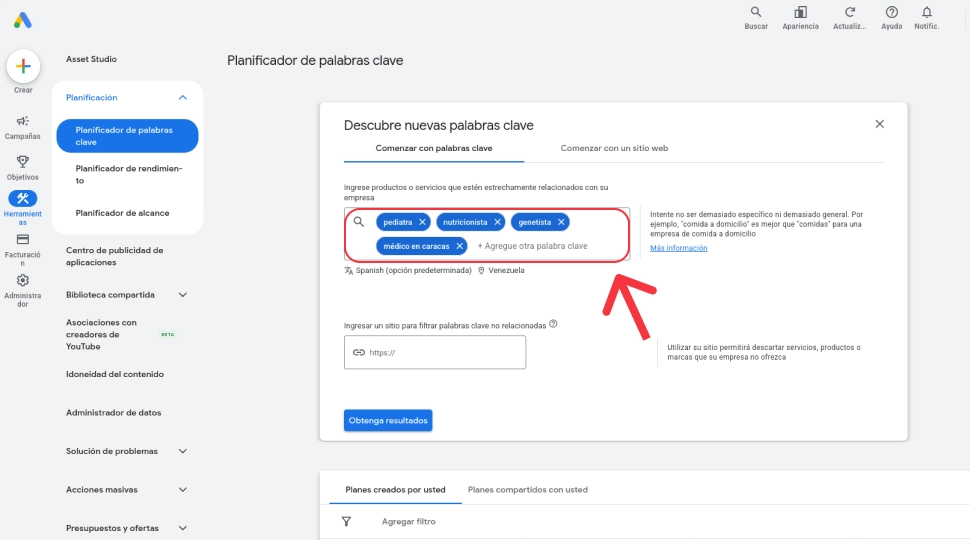Click the link icon in URL field
The height and width of the screenshot is (540, 970).
(x=359, y=352)
